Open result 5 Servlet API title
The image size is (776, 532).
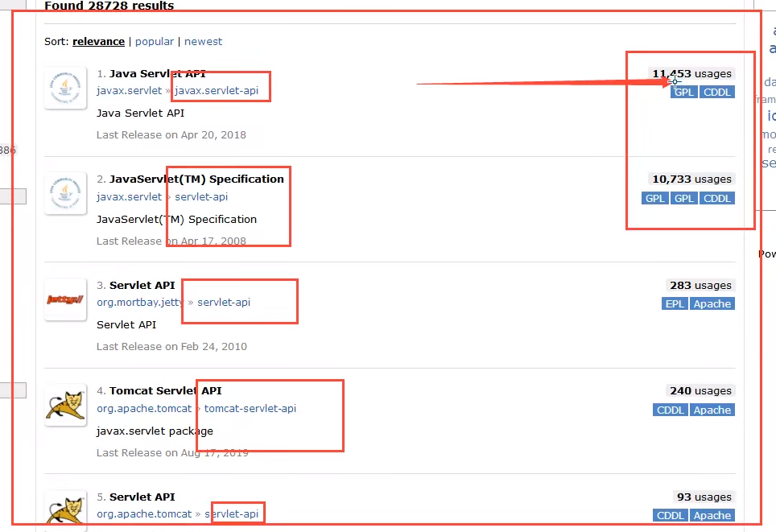[x=142, y=497]
